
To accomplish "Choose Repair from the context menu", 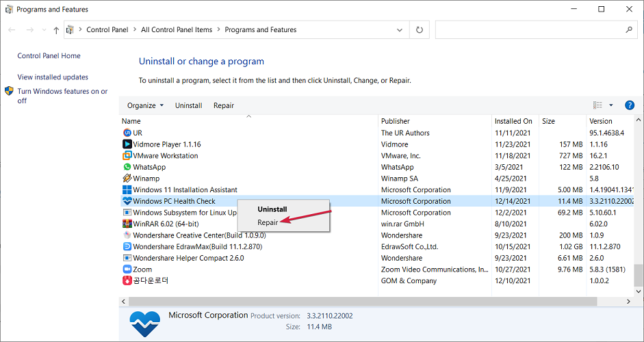I will point(268,222).
